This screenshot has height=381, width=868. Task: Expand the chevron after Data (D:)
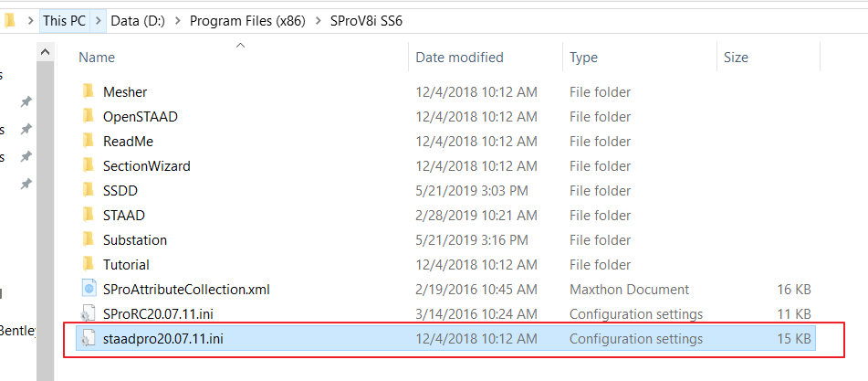coord(178,20)
